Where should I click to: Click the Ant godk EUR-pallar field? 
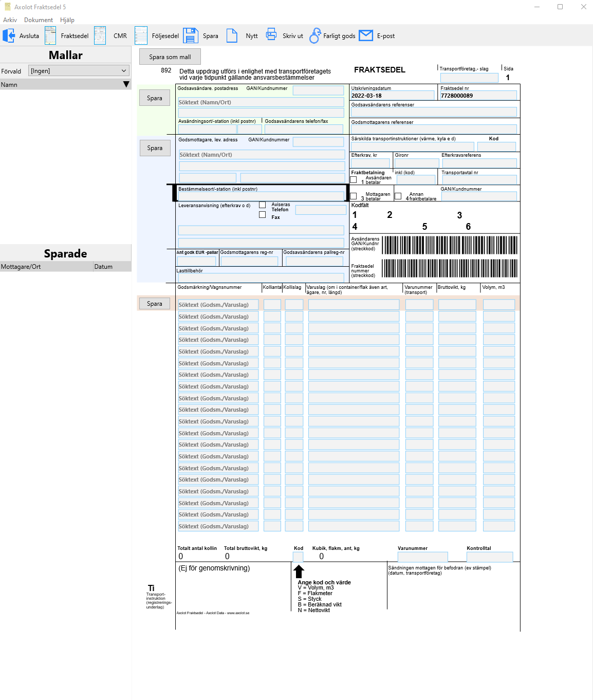tap(196, 261)
